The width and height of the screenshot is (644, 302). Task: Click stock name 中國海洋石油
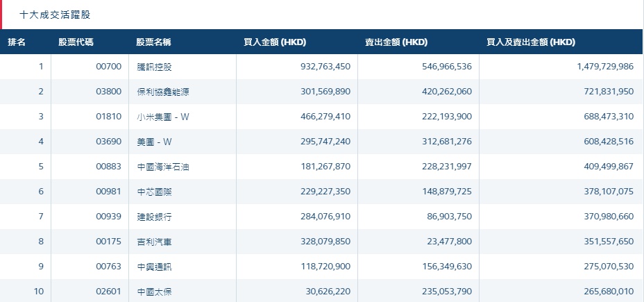pyautogui.click(x=163, y=167)
